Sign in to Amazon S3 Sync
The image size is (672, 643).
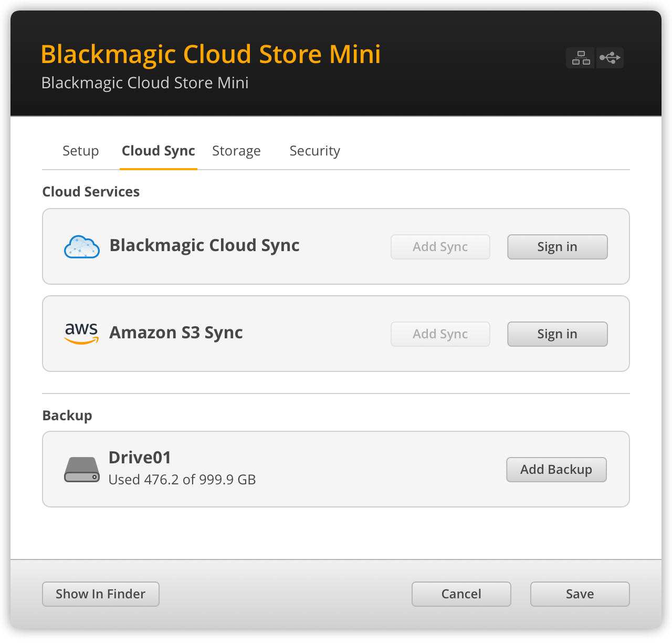point(557,334)
